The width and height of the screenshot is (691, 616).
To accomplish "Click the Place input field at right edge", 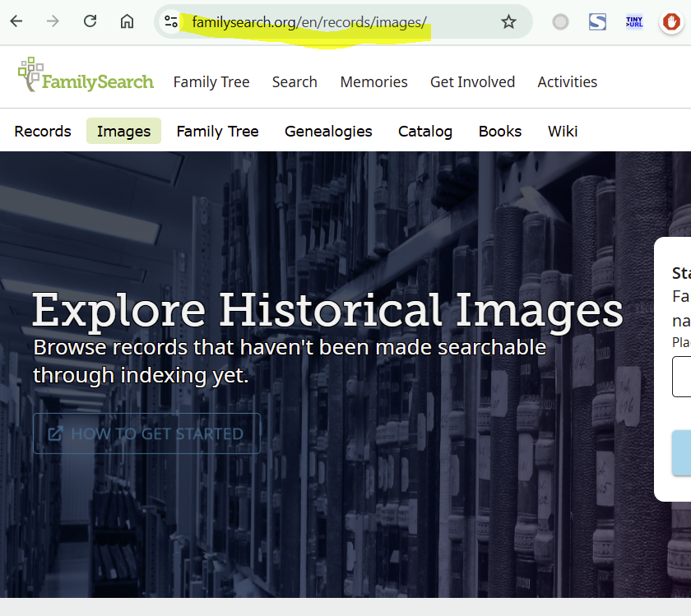I will tap(681, 377).
